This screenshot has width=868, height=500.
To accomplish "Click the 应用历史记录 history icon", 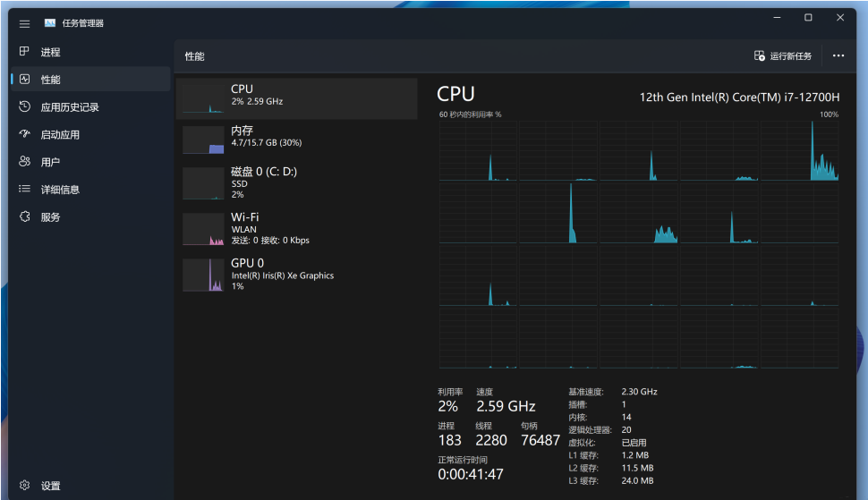I will (24, 106).
